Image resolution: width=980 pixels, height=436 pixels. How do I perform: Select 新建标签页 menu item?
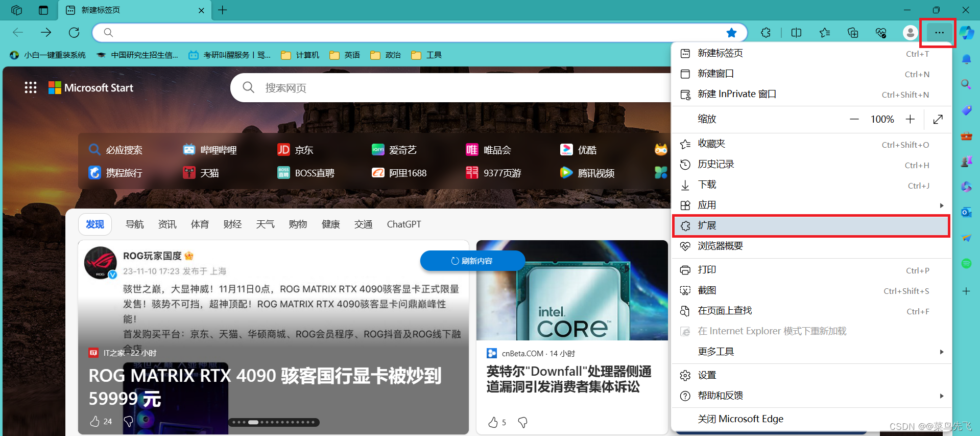click(x=811, y=53)
